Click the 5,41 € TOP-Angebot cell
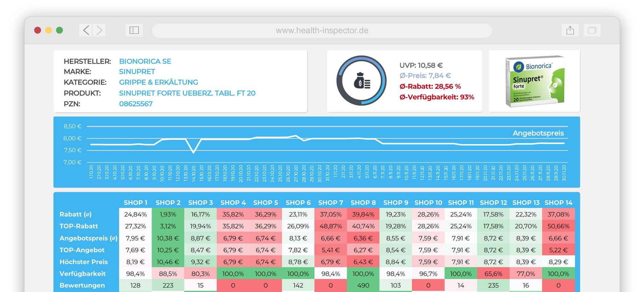The height and width of the screenshot is (292, 644). 331,250
